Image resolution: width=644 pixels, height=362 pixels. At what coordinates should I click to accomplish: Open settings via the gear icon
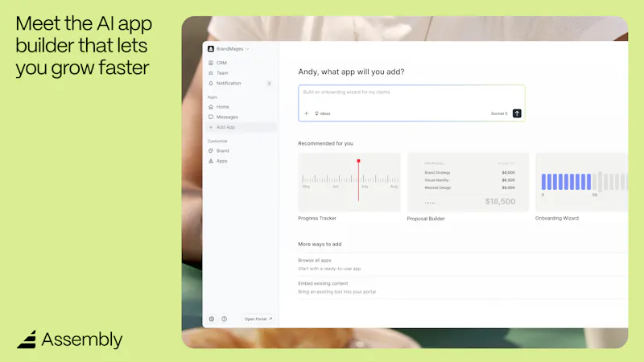pyautogui.click(x=212, y=319)
